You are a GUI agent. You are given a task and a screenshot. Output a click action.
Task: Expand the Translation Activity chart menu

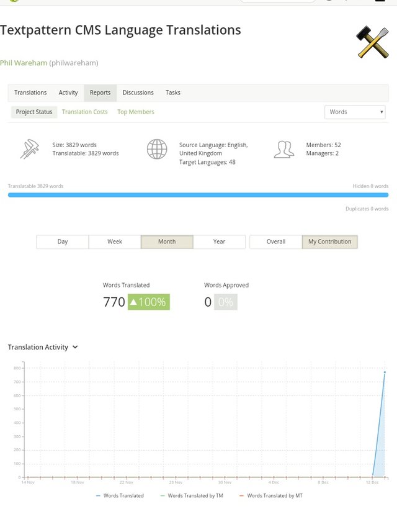coord(75,347)
